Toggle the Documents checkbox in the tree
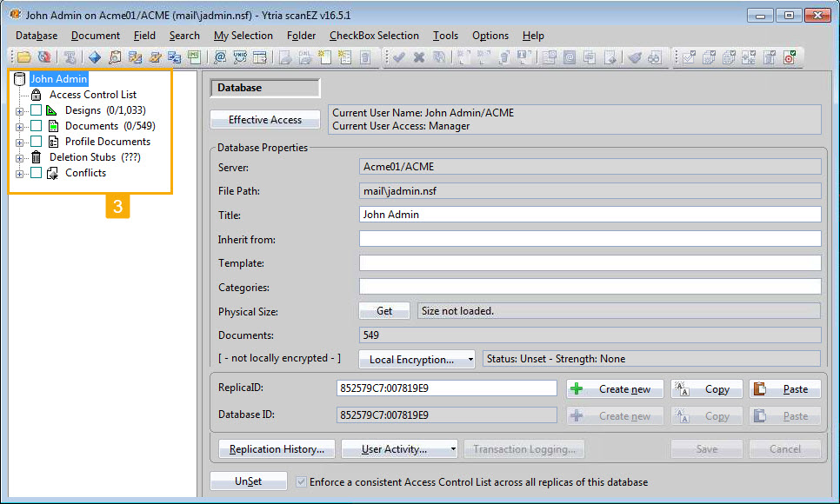840x504 pixels. coord(36,125)
